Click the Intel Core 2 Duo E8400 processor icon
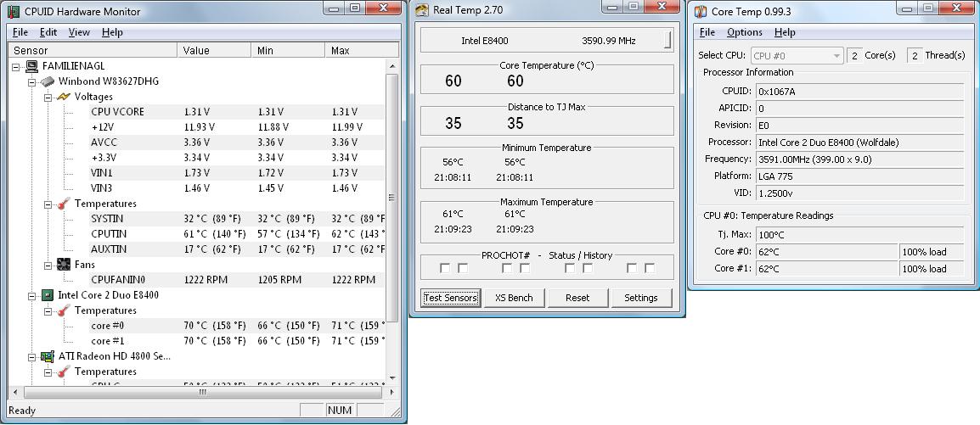Screen dimensions: 980x425 point(48,295)
